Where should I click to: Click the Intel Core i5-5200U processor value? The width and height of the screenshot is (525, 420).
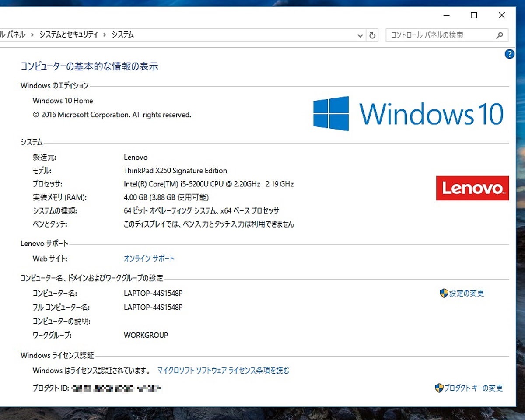209,184
